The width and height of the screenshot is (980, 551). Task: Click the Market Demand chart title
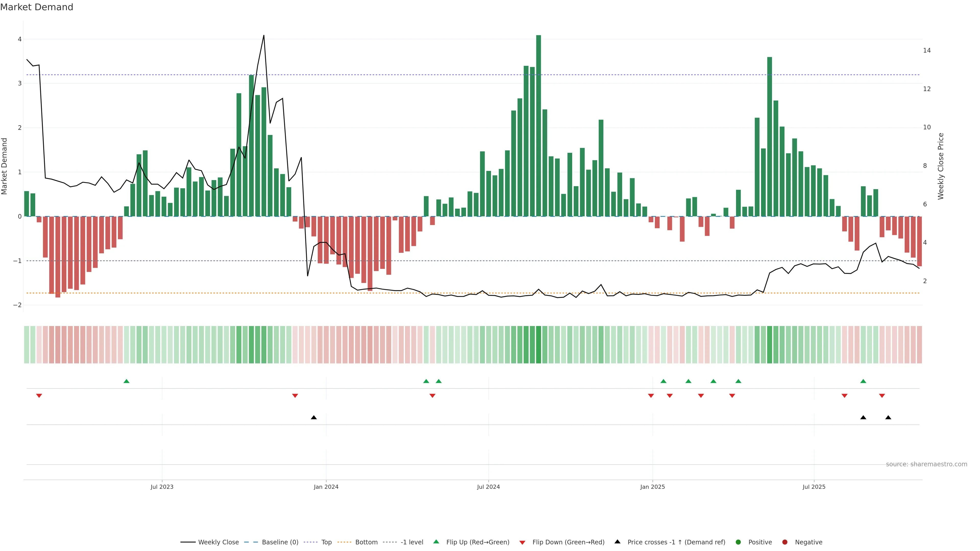36,7
